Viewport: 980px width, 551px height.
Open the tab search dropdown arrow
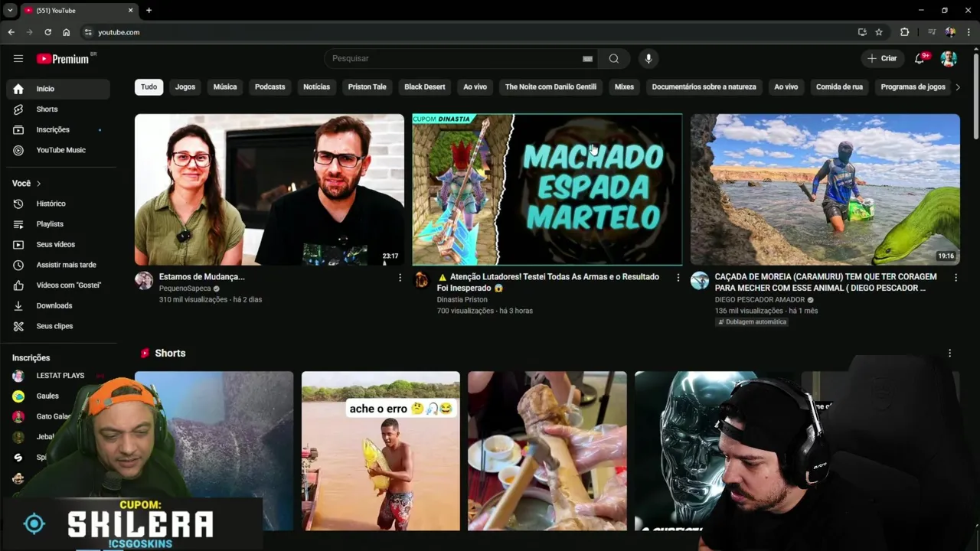point(9,10)
